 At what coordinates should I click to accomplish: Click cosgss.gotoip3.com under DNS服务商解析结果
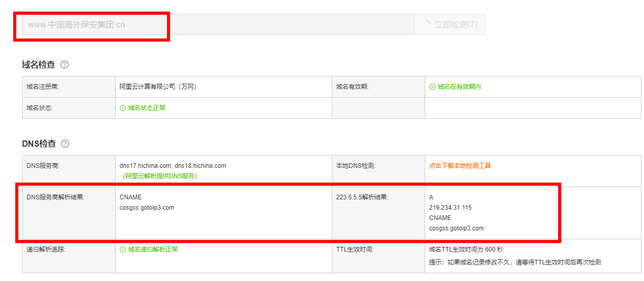pyautogui.click(x=147, y=208)
